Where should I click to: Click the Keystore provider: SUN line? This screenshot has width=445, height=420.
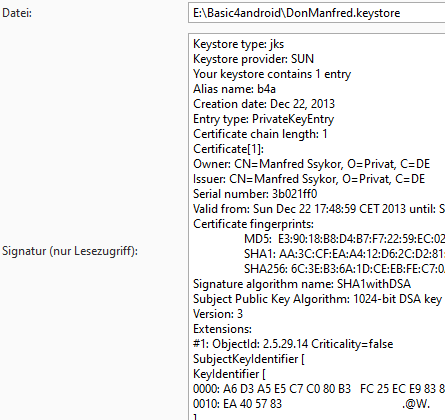click(253, 59)
